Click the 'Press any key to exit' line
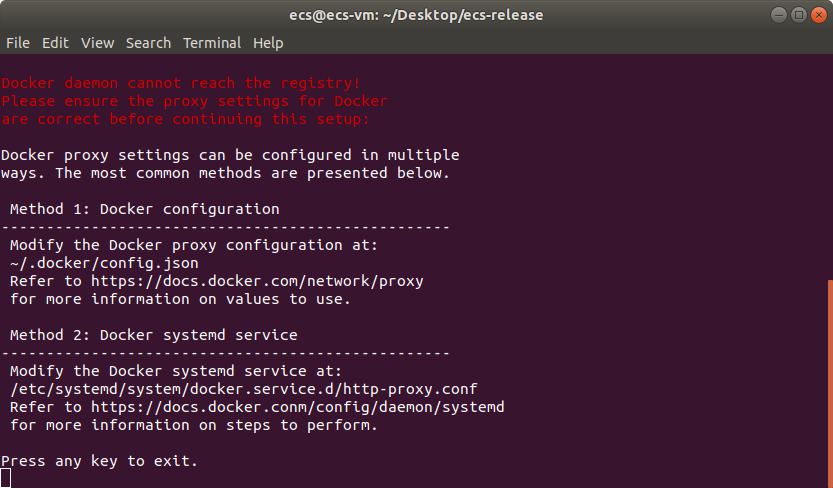This screenshot has width=833, height=488. pos(99,461)
